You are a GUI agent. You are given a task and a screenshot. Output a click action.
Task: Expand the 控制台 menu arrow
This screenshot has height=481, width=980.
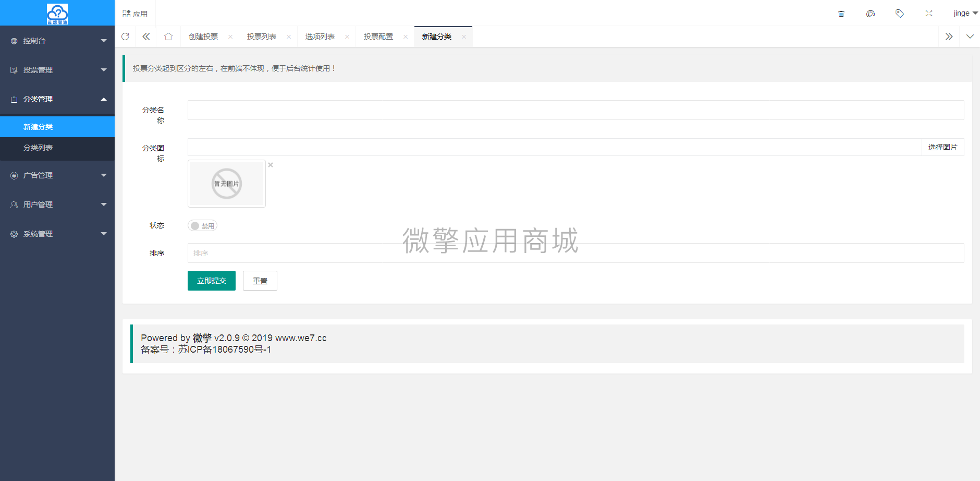point(104,41)
